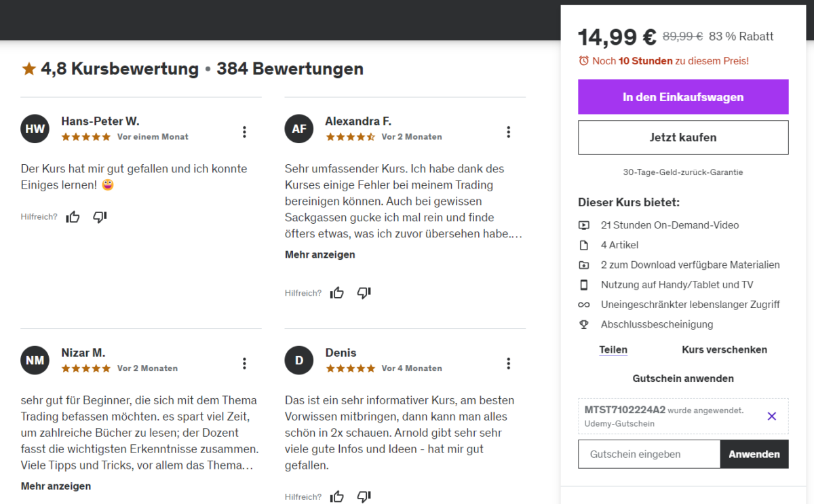Viewport: 814px width, 504px height.
Task: Click the countdown clock icon near the price alert
Action: tap(583, 60)
